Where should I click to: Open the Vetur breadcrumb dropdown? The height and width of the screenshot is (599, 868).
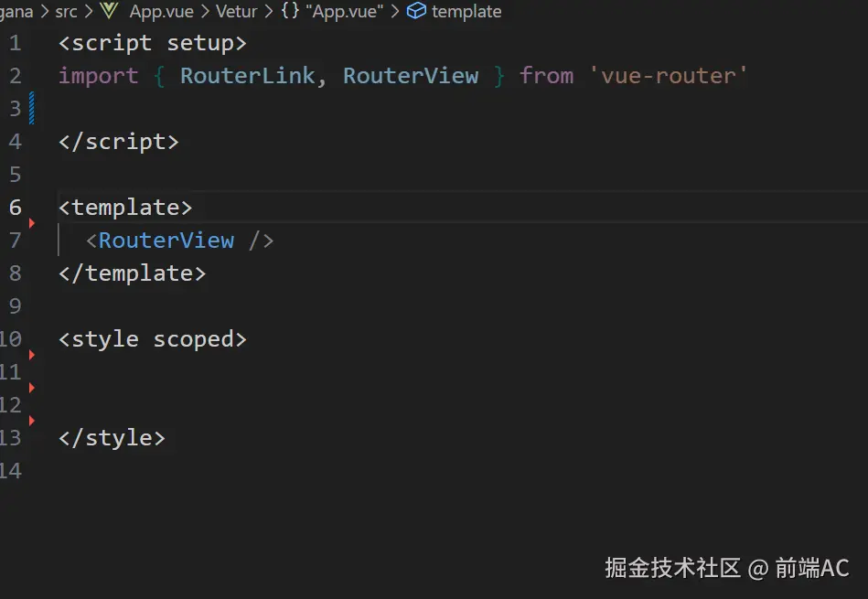click(236, 11)
